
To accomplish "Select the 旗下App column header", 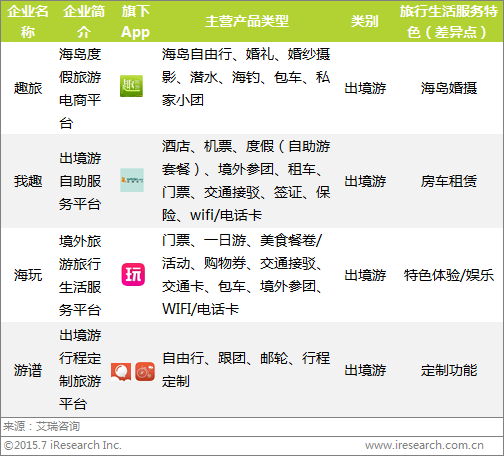I will click(135, 22).
